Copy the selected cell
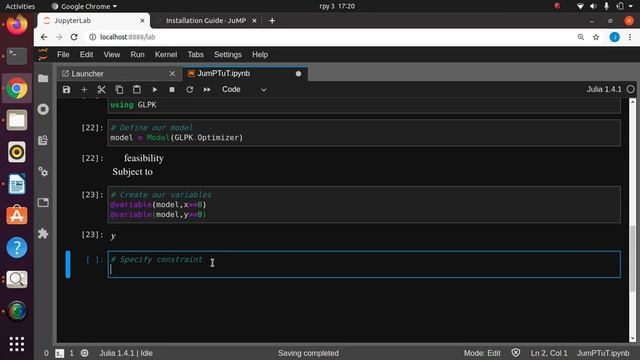The height and width of the screenshot is (360, 640). pos(119,89)
